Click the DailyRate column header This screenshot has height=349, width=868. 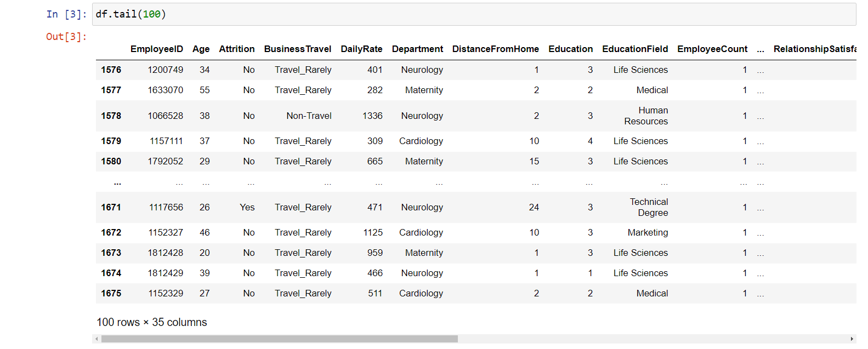pos(361,49)
